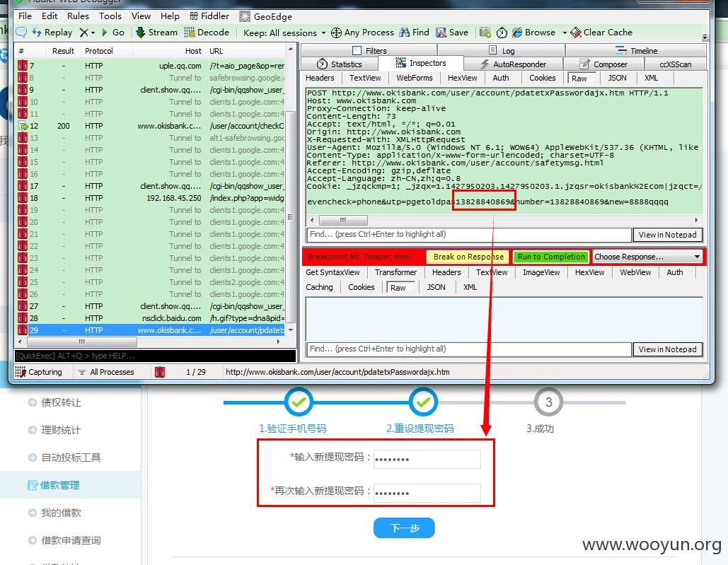Viewport: 728px width, 565px height.
Task: Open the Find sessions tool
Action: tap(414, 33)
